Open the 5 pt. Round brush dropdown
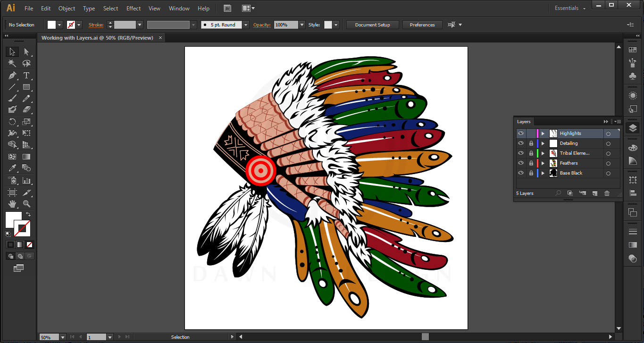This screenshot has height=343, width=644. pos(245,25)
